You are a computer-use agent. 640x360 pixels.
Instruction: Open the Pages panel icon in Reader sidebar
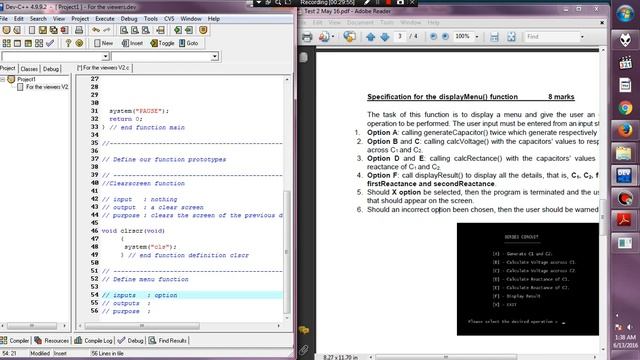(304, 57)
